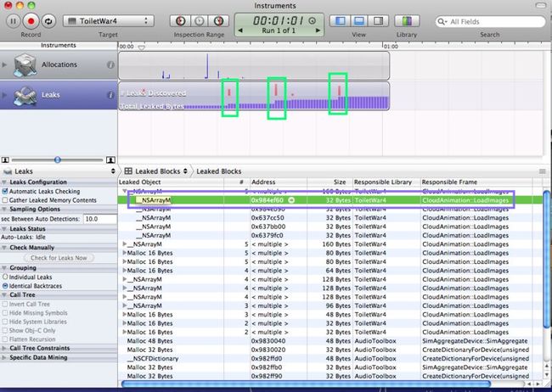Expand the NSArrayM 160 Bytes row
Screen dimensions: 552x392
click(125, 244)
